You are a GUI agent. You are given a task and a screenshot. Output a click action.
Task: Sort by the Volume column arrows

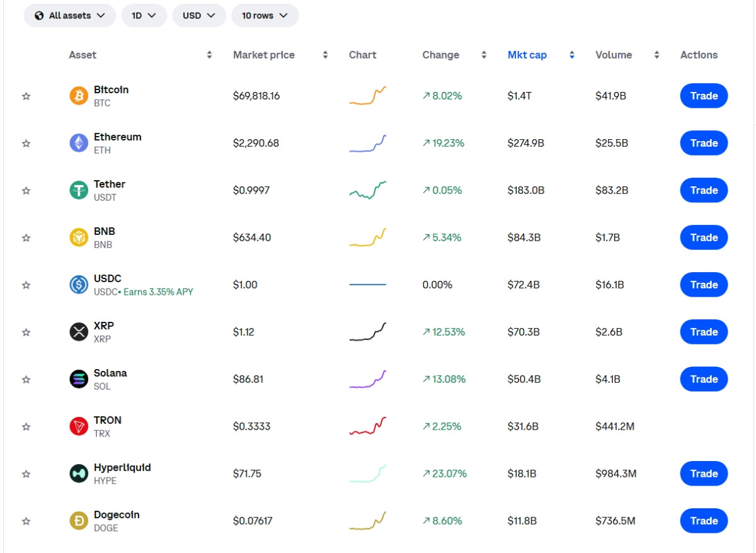tap(656, 55)
